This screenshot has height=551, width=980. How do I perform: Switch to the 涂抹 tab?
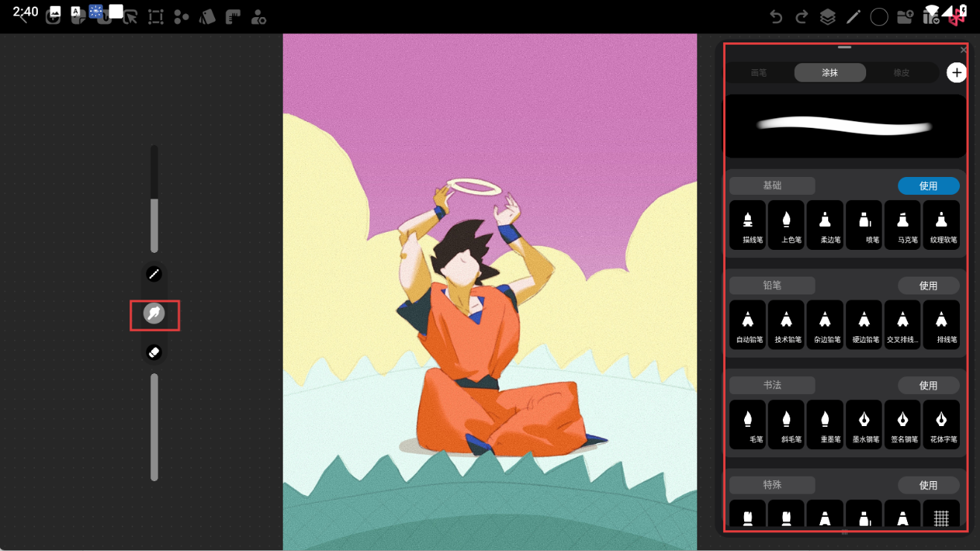pyautogui.click(x=830, y=73)
